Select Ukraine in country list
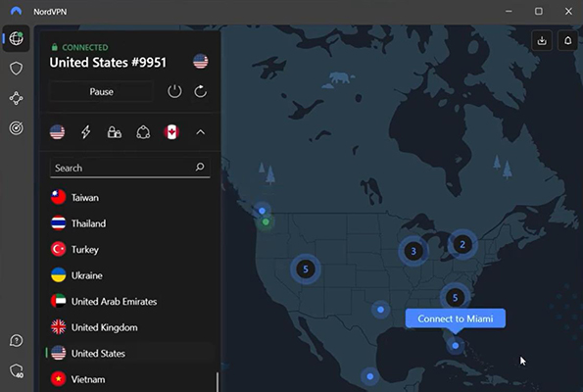 coord(129,275)
